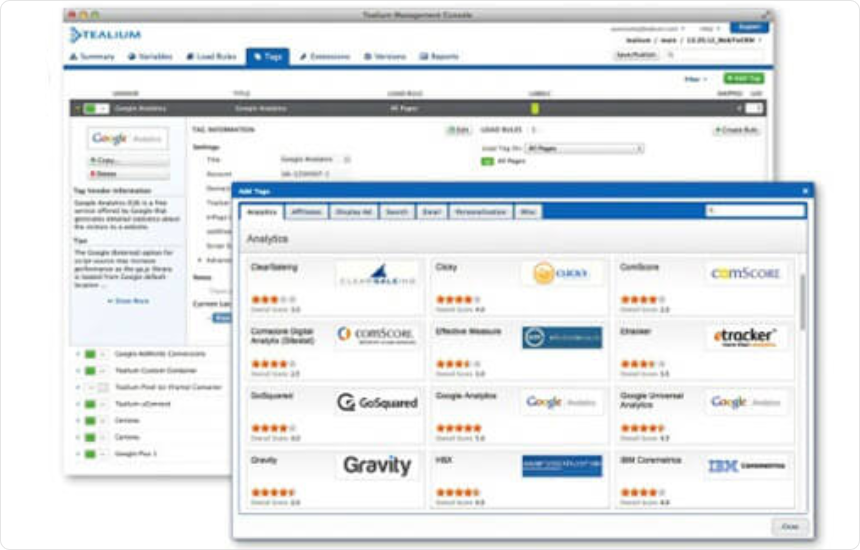Click the Delete button under Google logo
860x550 pixels.
(x=128, y=174)
